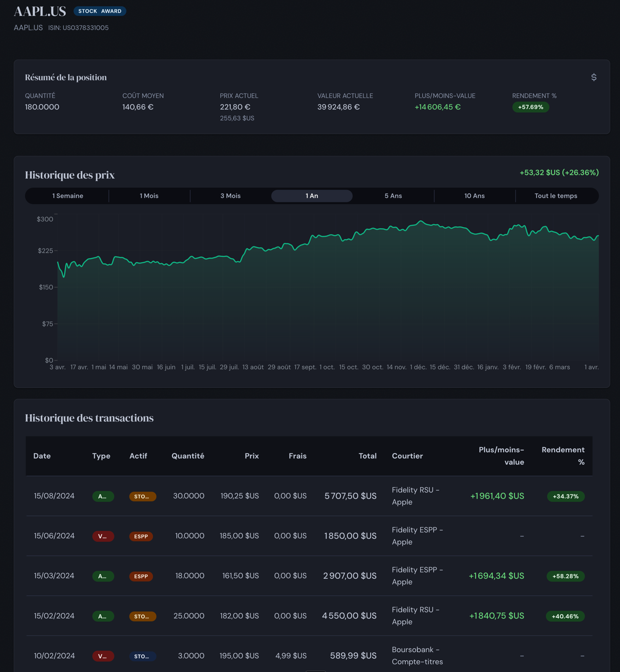This screenshot has height=672, width=620.
Task: Click blue STO badge on 10/02/2024 row
Action: click(x=143, y=656)
